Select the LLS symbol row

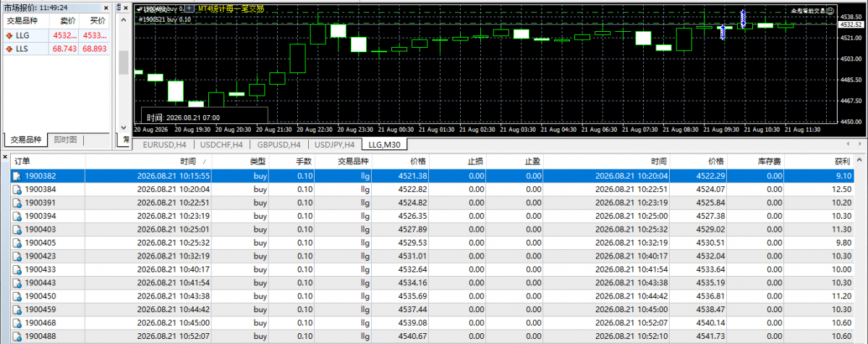[56, 49]
